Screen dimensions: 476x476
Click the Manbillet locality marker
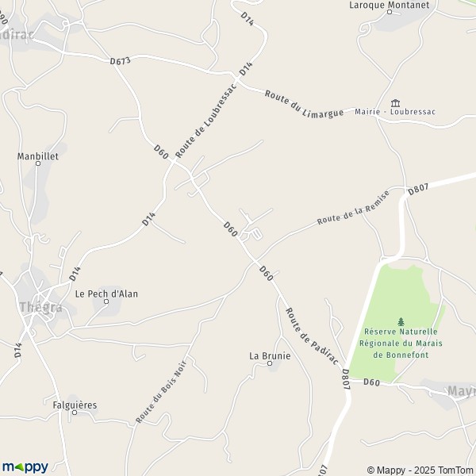38,163
